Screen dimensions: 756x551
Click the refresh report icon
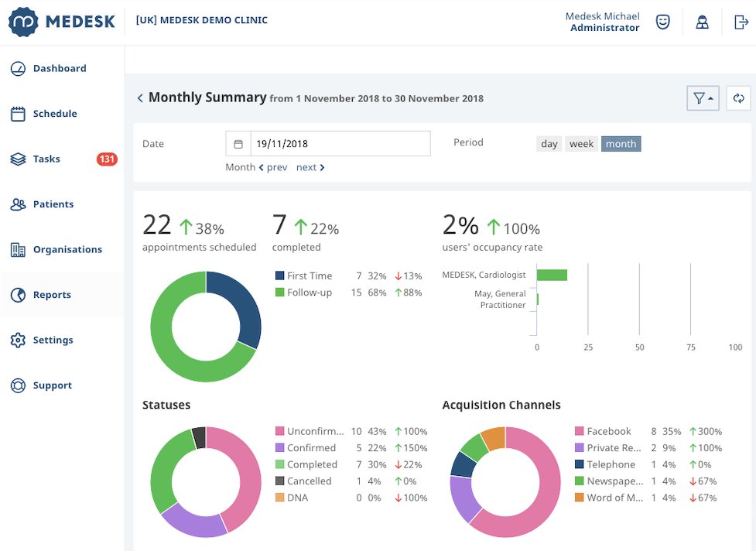pyautogui.click(x=738, y=98)
